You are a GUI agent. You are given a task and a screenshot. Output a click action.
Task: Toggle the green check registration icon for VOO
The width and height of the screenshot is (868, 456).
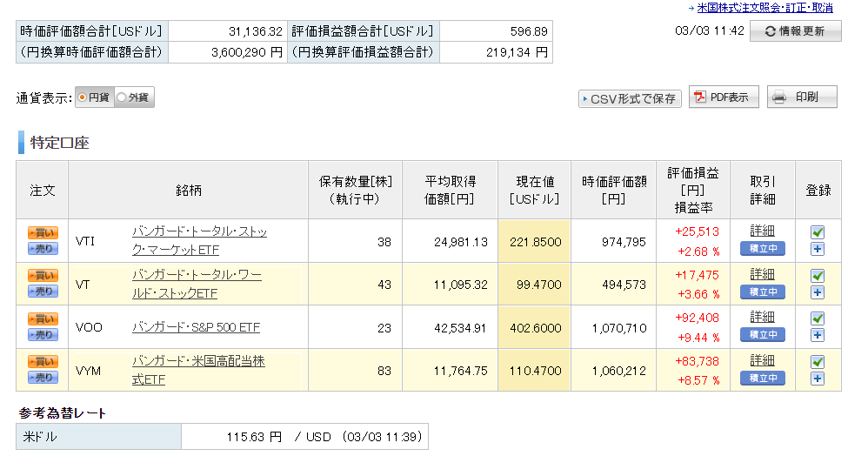pyautogui.click(x=818, y=319)
